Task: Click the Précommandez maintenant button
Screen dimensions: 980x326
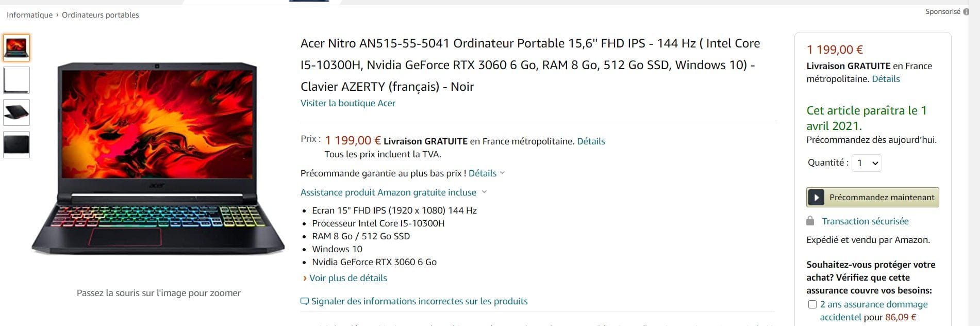Action: (x=881, y=198)
